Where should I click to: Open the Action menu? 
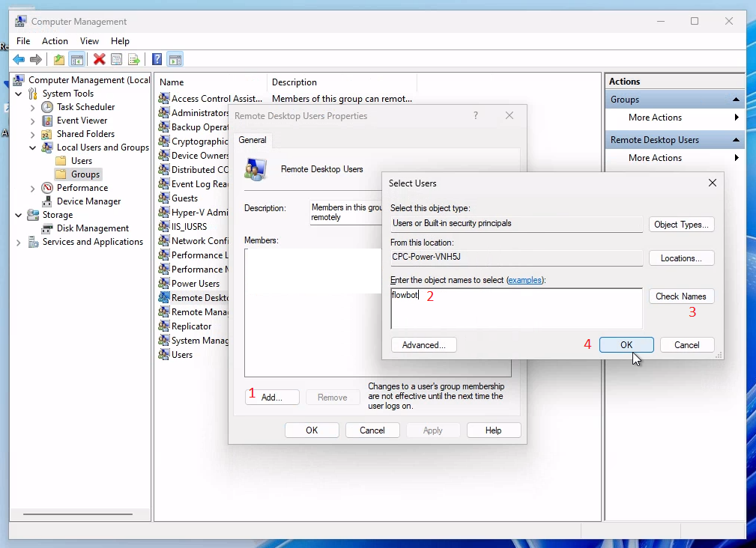pyautogui.click(x=55, y=41)
